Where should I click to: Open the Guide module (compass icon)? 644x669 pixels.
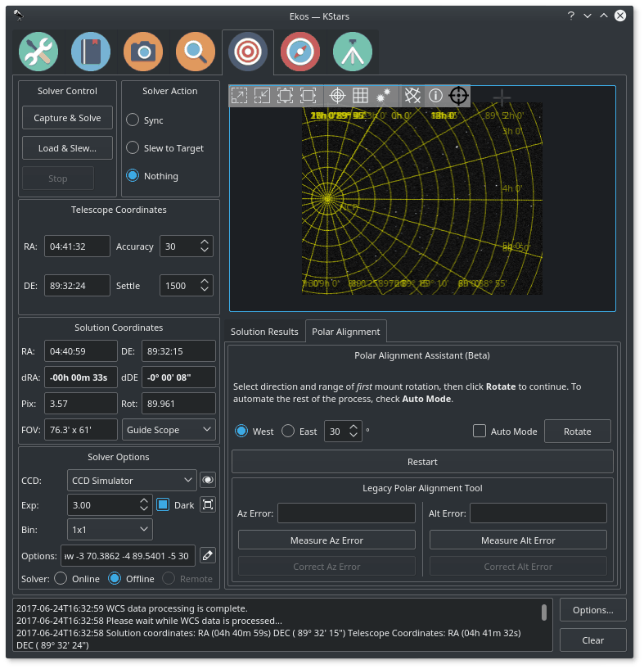point(300,52)
